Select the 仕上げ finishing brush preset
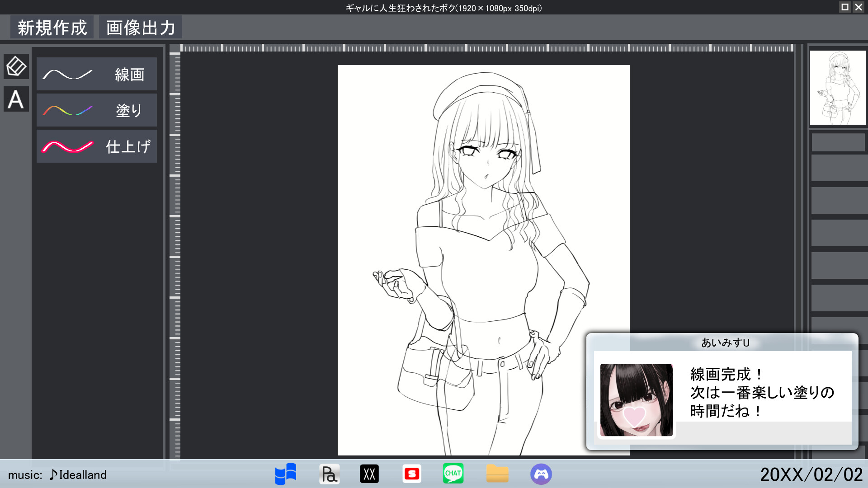 [96, 146]
